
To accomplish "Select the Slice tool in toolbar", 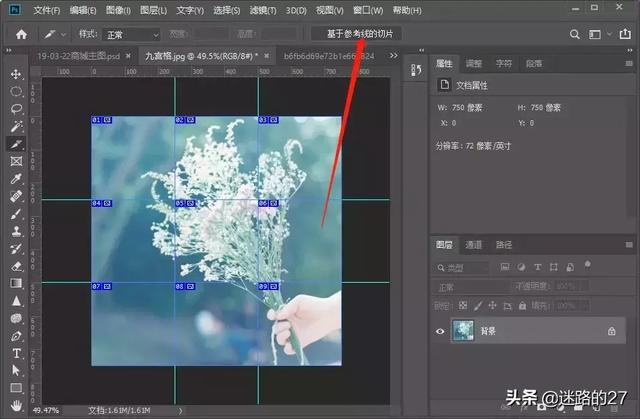I will point(17,144).
